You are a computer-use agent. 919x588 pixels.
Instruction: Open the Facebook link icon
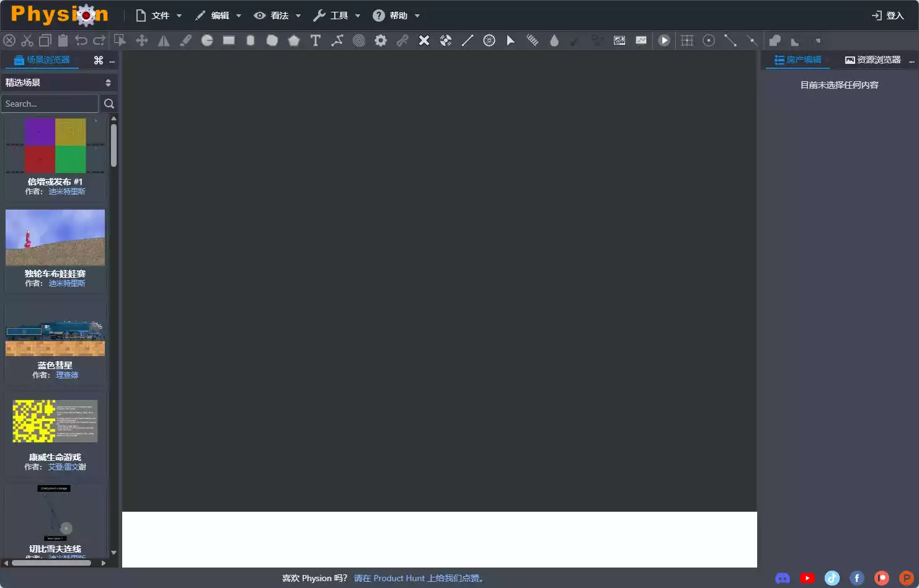(x=857, y=578)
